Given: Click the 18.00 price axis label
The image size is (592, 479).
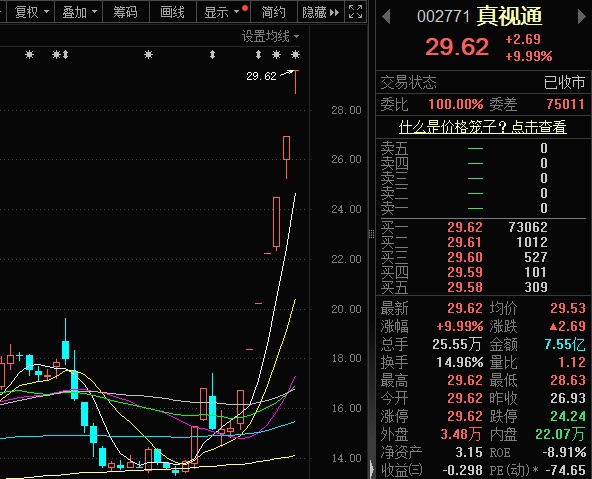Looking at the screenshot, I should 346,359.
